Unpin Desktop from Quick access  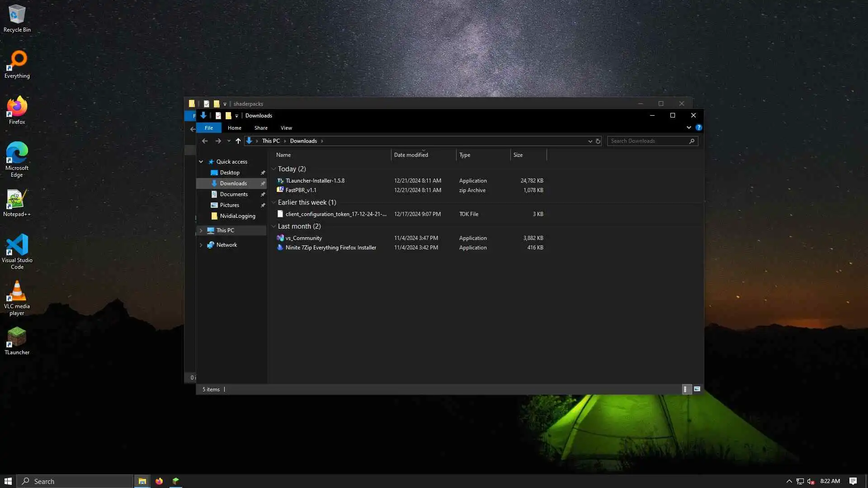point(263,173)
